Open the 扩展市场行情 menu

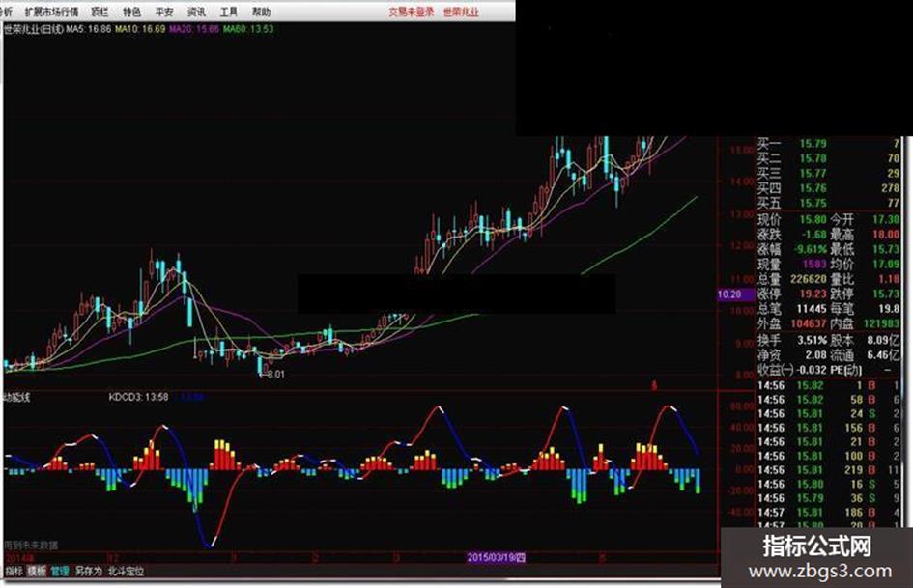pyautogui.click(x=51, y=12)
